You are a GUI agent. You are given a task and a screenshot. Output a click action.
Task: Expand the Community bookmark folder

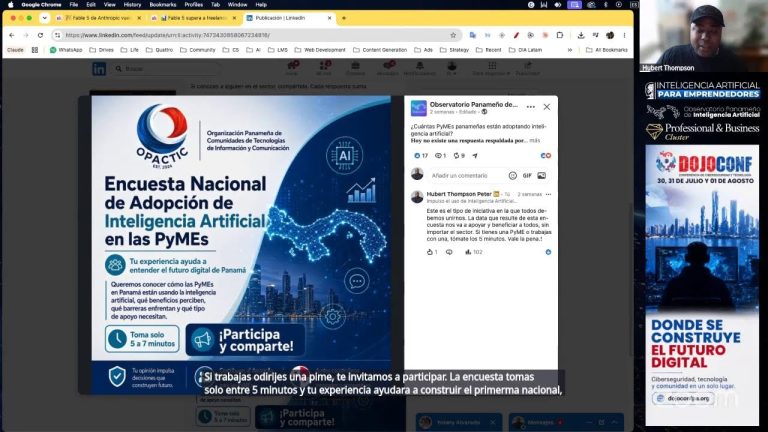(198, 50)
